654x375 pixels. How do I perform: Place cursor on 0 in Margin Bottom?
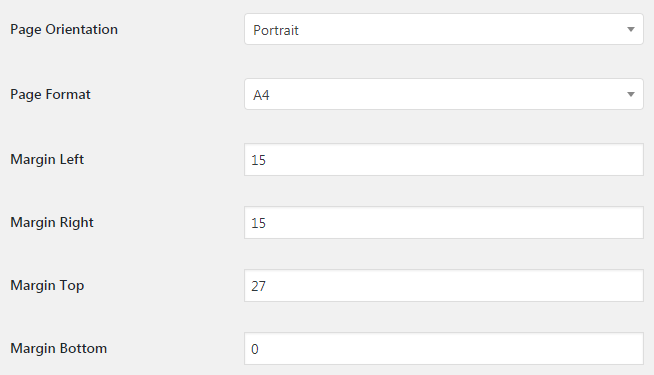pyautogui.click(x=255, y=349)
